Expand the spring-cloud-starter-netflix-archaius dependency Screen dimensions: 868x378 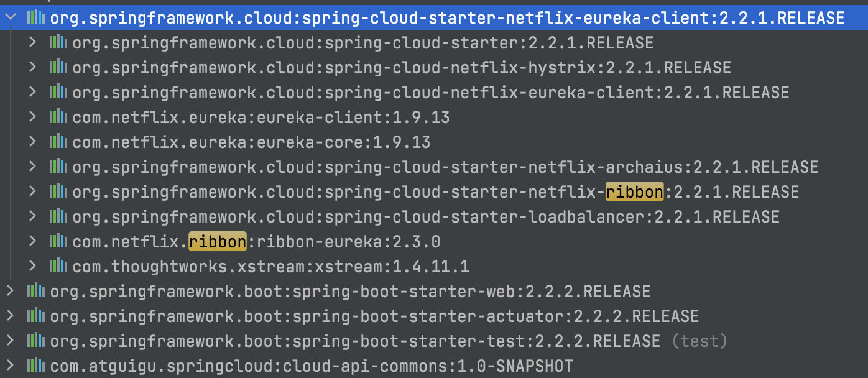point(33,167)
